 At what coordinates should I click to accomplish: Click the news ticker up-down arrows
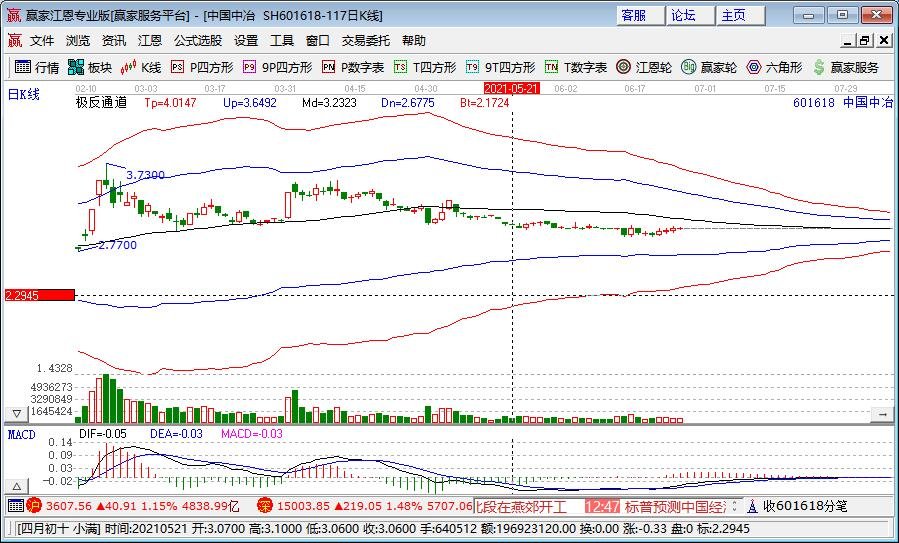pyautogui.click(x=734, y=506)
